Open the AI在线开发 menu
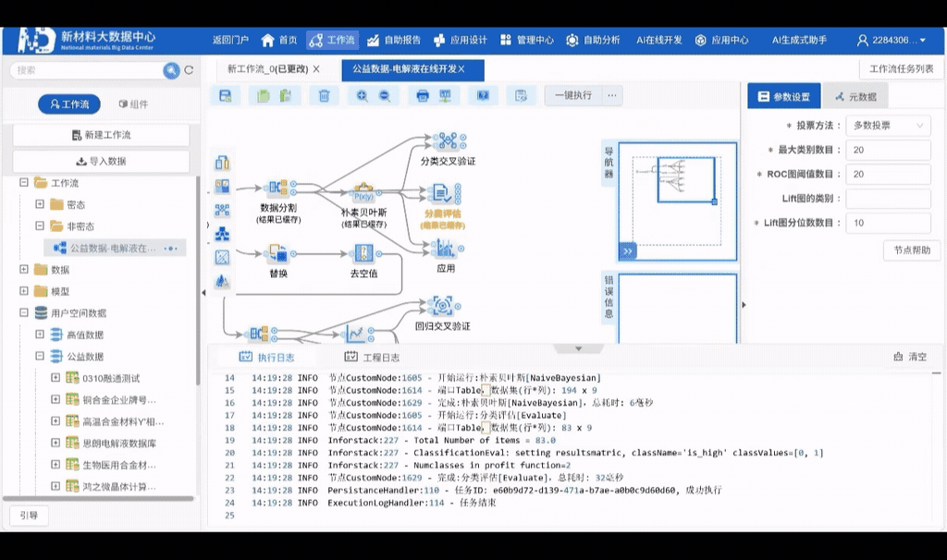The height and width of the screenshot is (560, 947). (x=658, y=40)
